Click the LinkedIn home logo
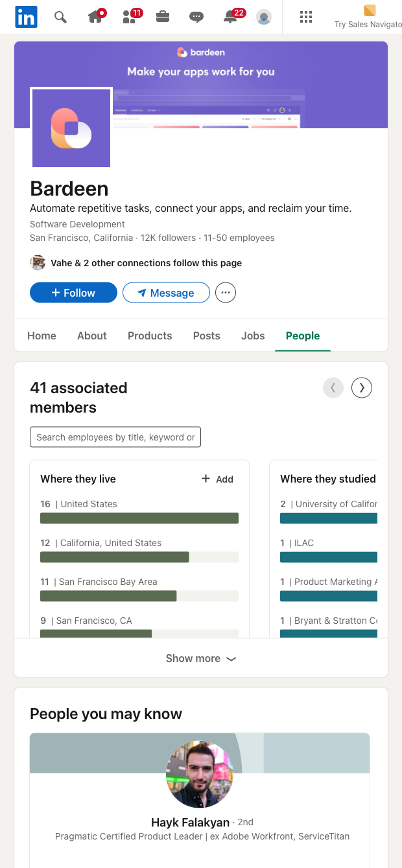The height and width of the screenshot is (868, 402). (26, 17)
